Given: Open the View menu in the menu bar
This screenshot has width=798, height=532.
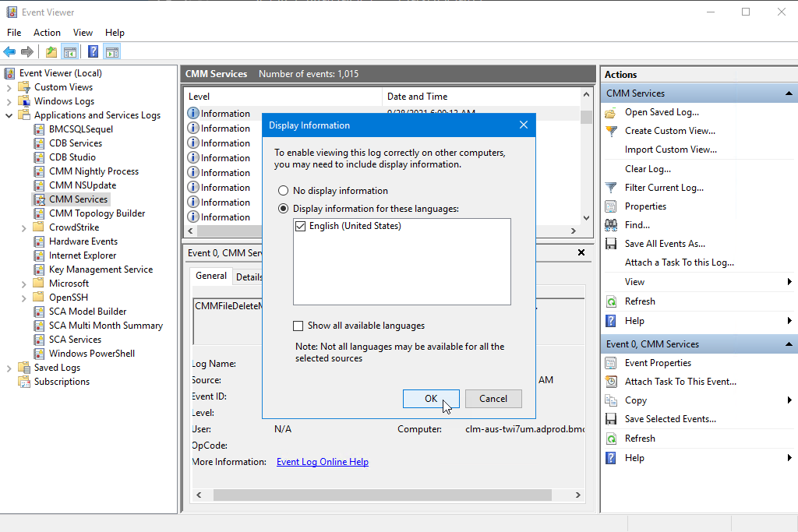Looking at the screenshot, I should point(83,33).
